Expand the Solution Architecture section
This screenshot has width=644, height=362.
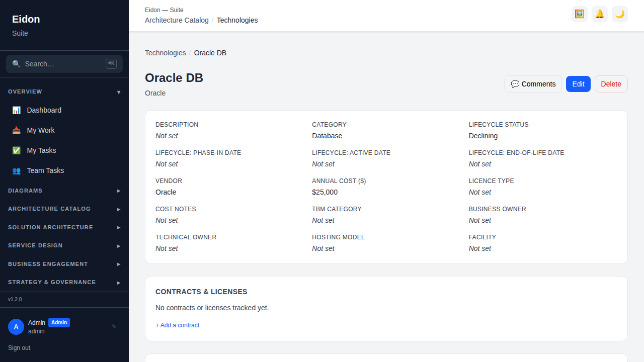coord(64,227)
